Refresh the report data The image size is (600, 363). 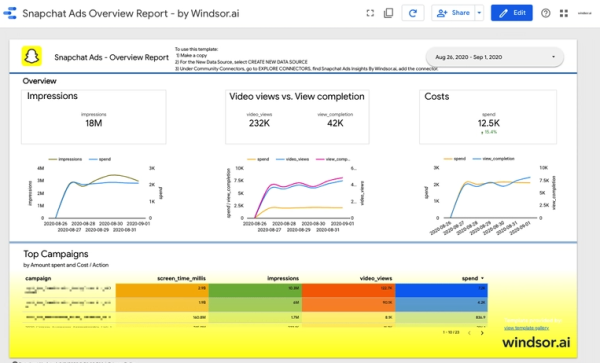tap(412, 13)
